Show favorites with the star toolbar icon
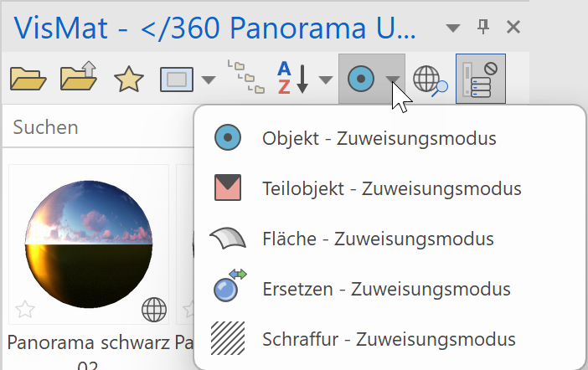The height and width of the screenshot is (370, 588). (129, 80)
